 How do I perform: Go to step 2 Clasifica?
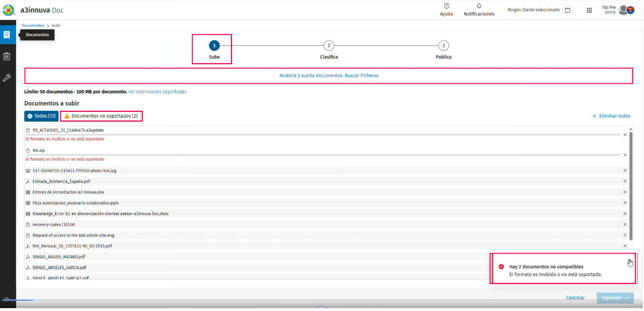click(x=329, y=50)
